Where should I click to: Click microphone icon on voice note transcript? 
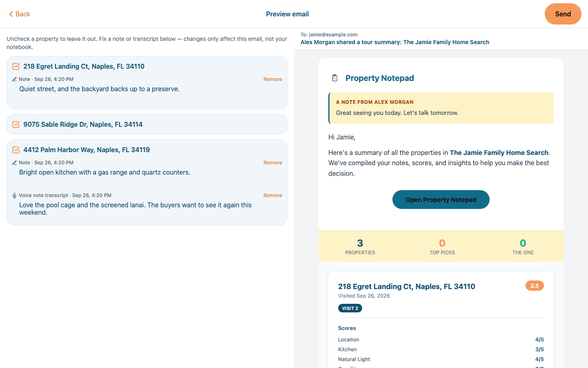point(14,195)
